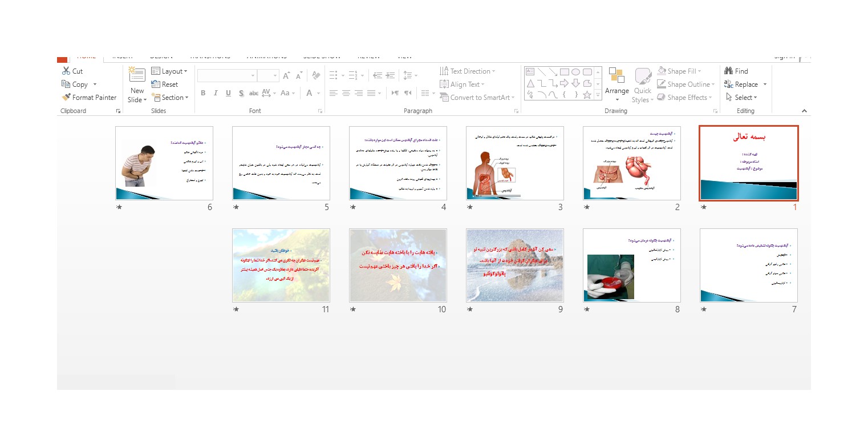Screen dimensions: 868x447
Task: Click the increase list level icon
Action: (x=390, y=75)
